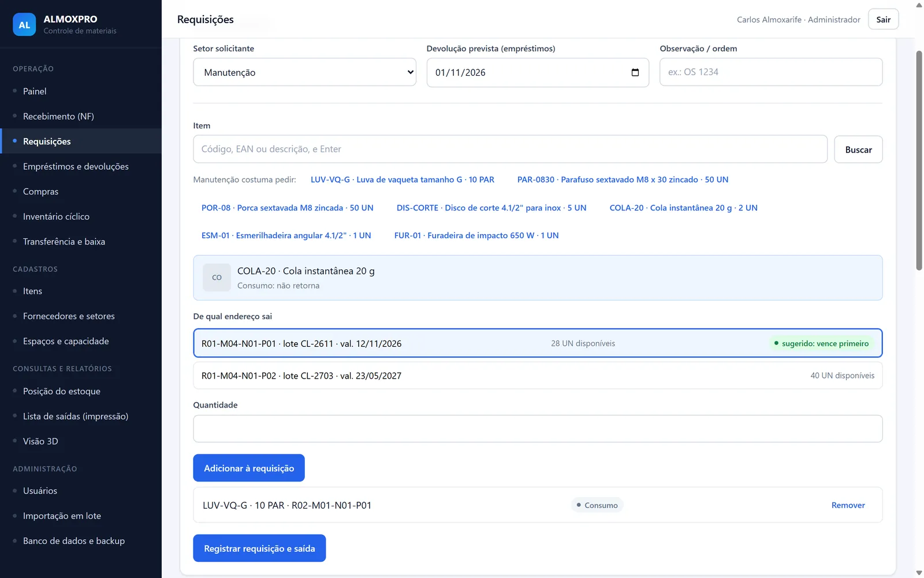Open Itens under Cadastros
924x578 pixels.
[81, 291]
